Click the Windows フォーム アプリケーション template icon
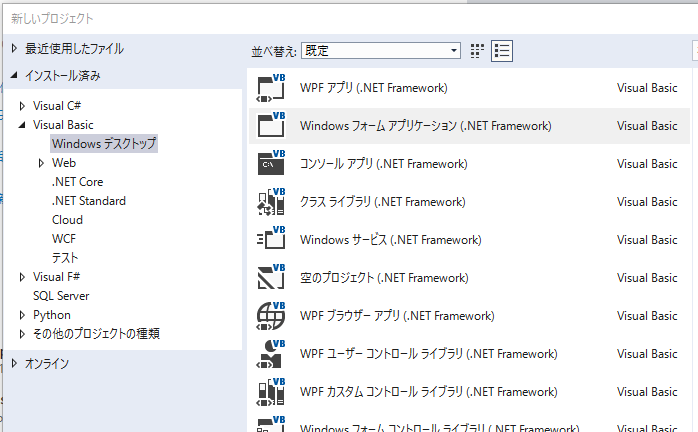Viewport: 698px width, 432px height. [272, 126]
